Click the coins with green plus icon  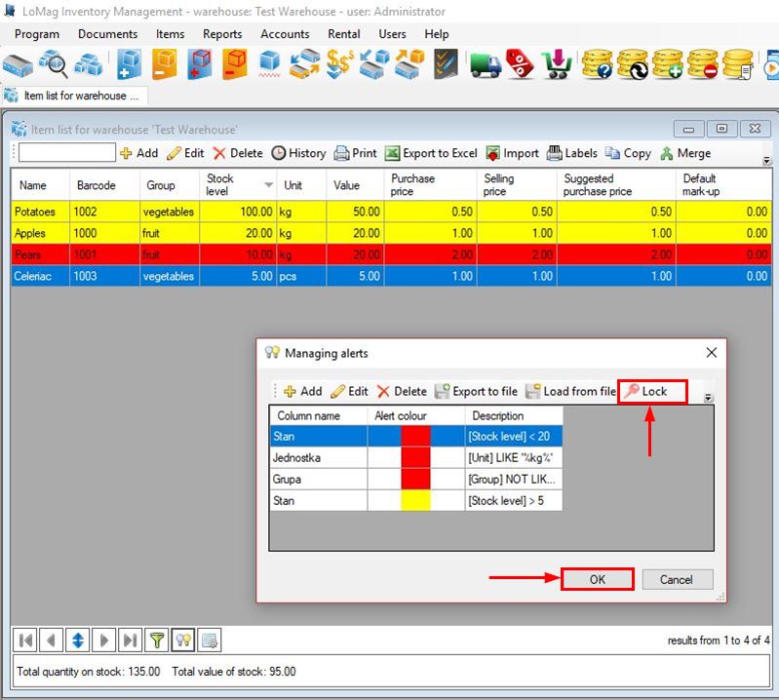pyautogui.click(x=668, y=64)
